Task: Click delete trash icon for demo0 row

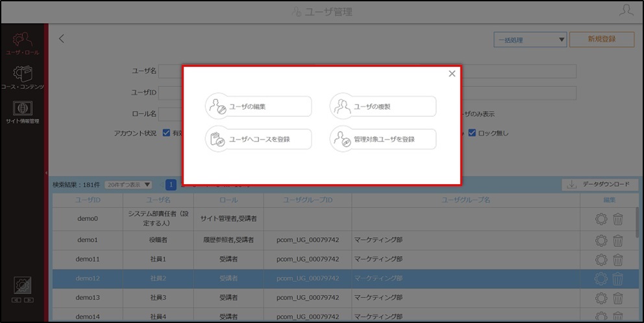Action: (x=618, y=219)
